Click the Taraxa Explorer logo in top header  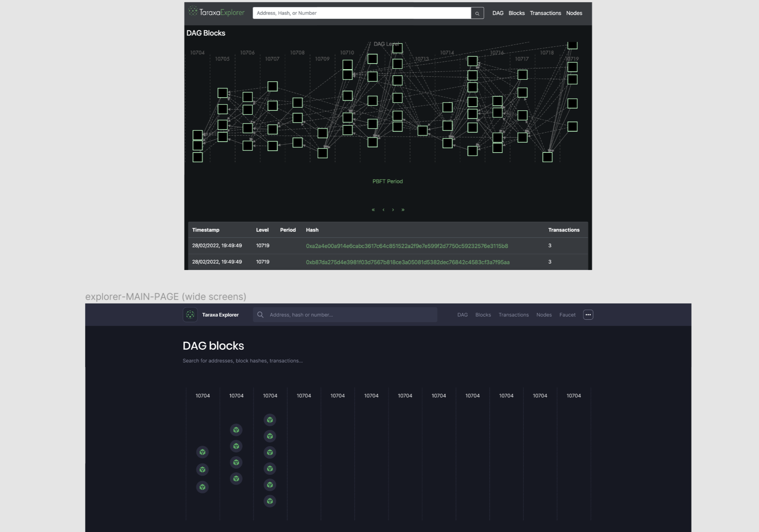pos(217,12)
